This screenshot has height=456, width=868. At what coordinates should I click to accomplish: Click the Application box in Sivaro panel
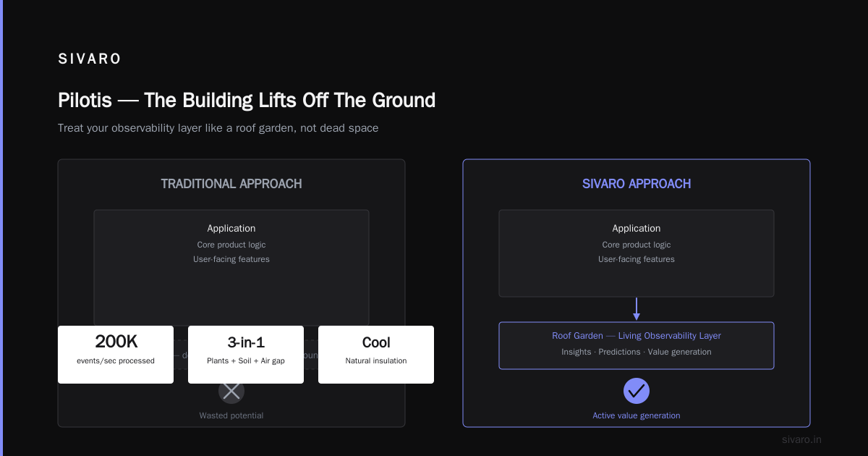tap(637, 253)
